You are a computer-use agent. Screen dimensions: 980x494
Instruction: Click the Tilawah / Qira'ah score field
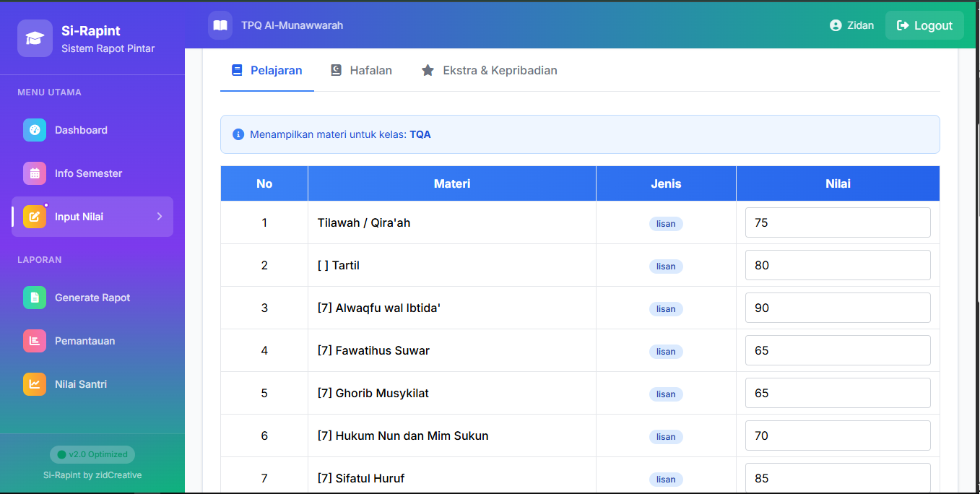(x=837, y=222)
